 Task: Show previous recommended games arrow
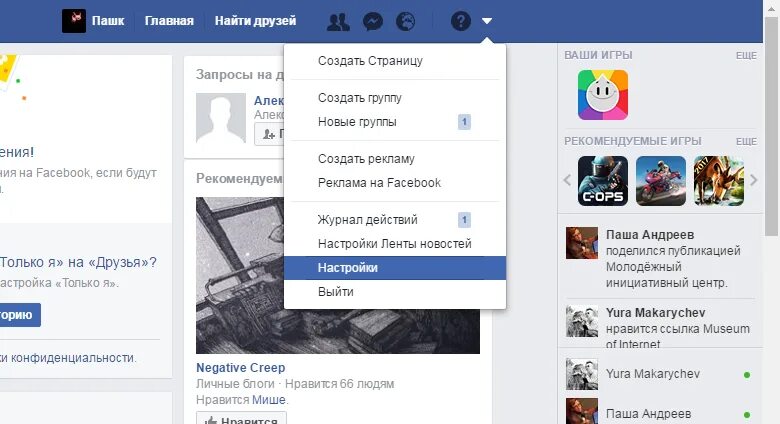point(567,180)
